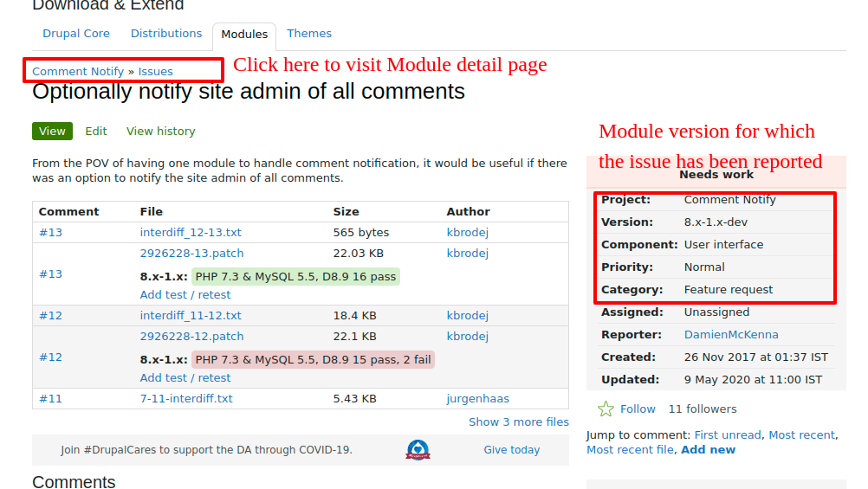Select the View tab button
Screen dimensions: 868x489
click(52, 131)
